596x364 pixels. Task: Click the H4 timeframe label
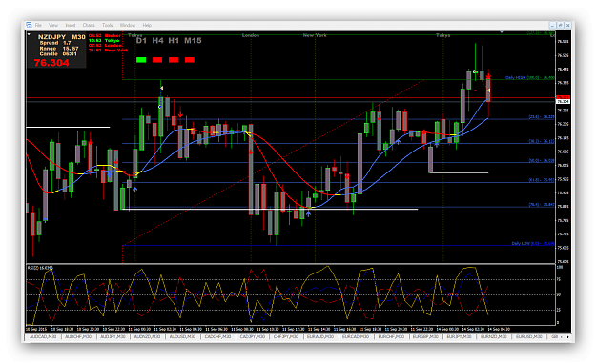(x=157, y=41)
